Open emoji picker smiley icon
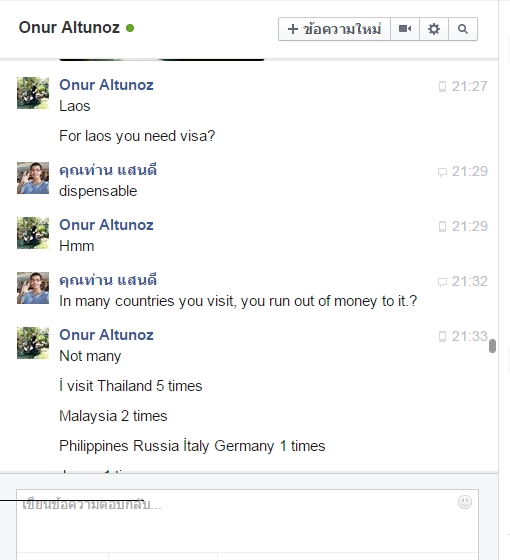 point(465,502)
